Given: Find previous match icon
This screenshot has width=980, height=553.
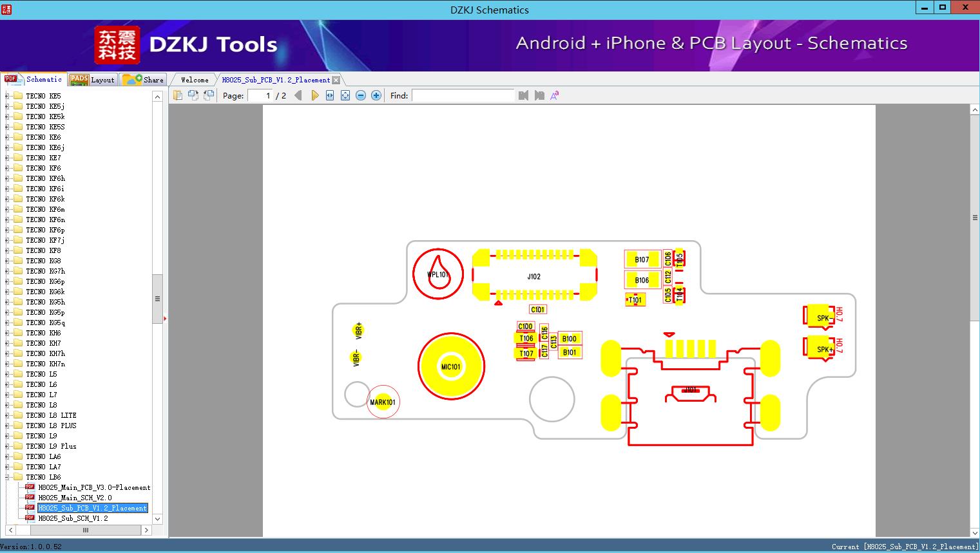Looking at the screenshot, I should (x=523, y=95).
